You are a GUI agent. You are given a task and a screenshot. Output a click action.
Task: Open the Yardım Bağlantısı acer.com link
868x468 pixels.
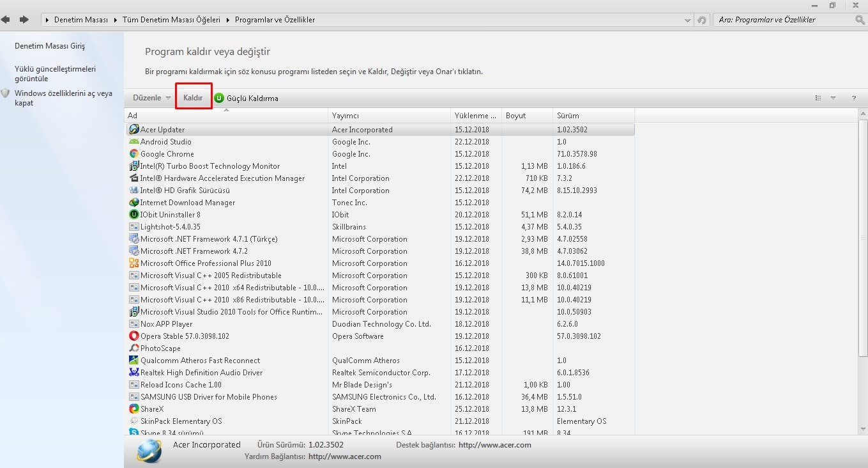point(345,456)
